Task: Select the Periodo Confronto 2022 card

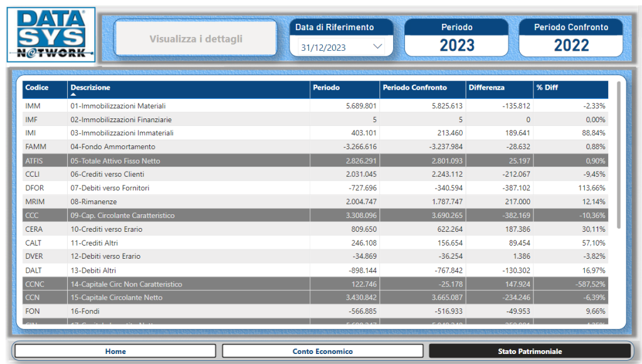Action: 571,38
